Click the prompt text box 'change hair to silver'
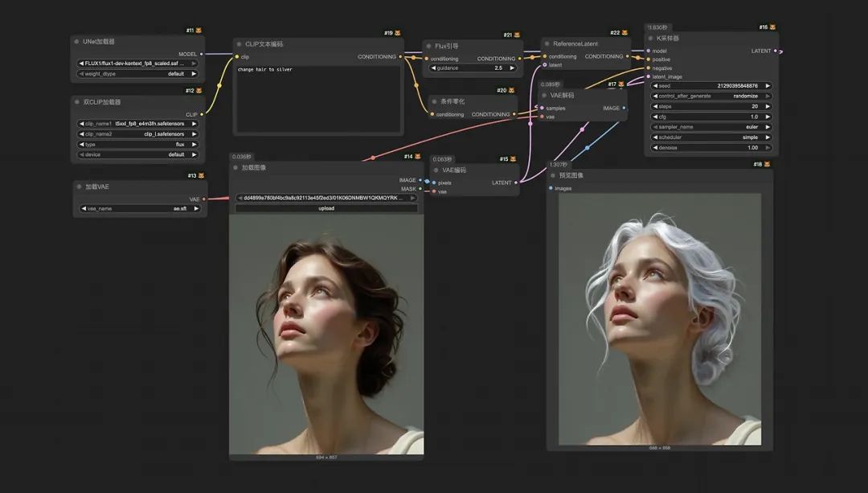Screen dimensions: 868x493 318,99
